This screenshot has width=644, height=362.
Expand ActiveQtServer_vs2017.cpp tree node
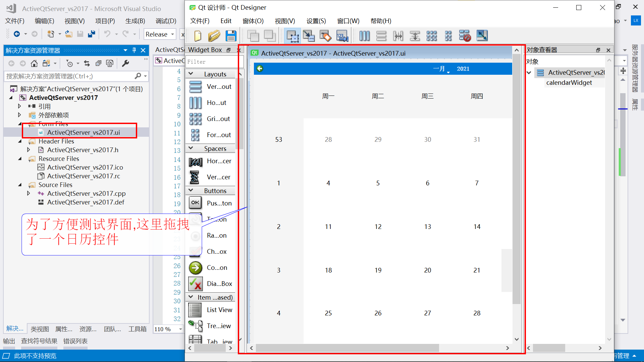29,193
